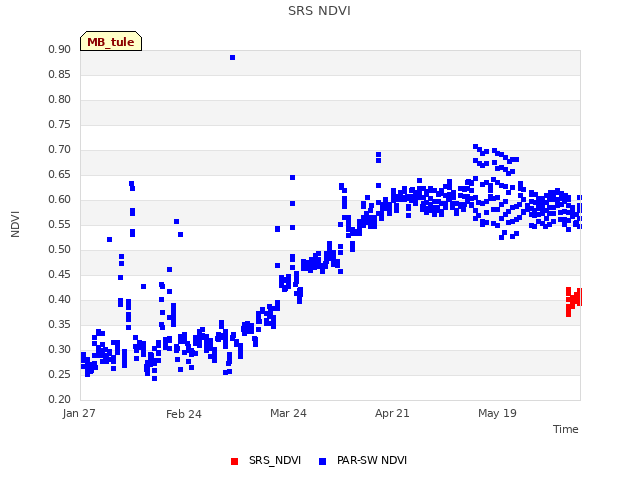The image size is (640, 480).
Task: Click the 0.80 y-axis tick label
Action: coord(60,99)
